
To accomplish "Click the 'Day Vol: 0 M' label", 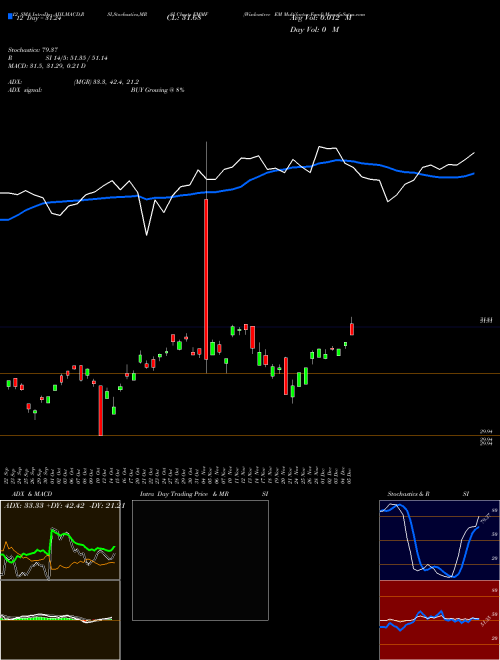I will pos(314,30).
